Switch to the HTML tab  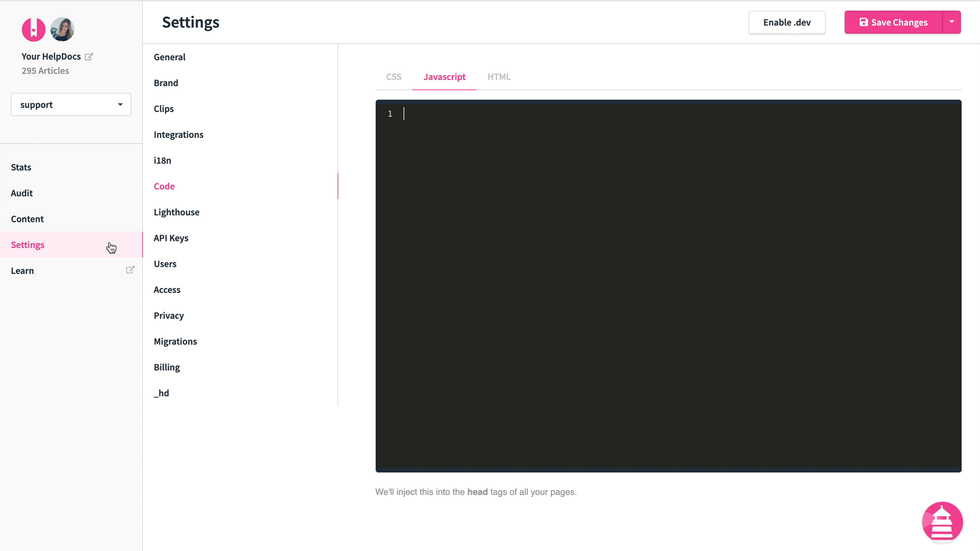[499, 77]
